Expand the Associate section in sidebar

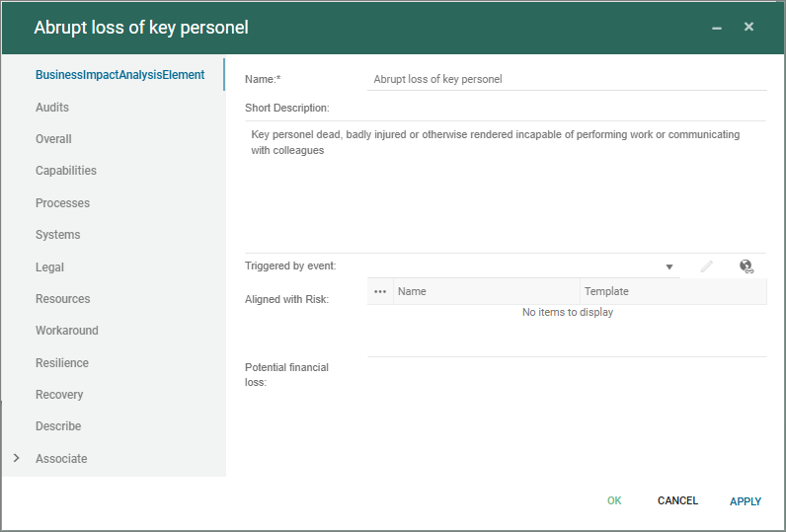[16, 458]
